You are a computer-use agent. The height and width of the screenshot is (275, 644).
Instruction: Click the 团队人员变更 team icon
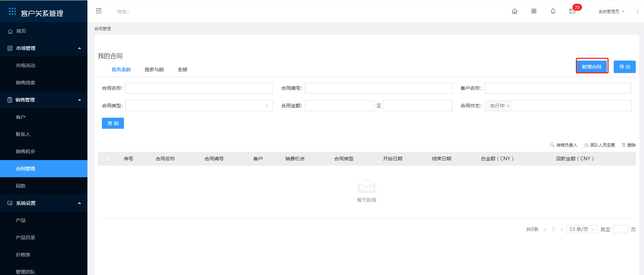point(586,145)
